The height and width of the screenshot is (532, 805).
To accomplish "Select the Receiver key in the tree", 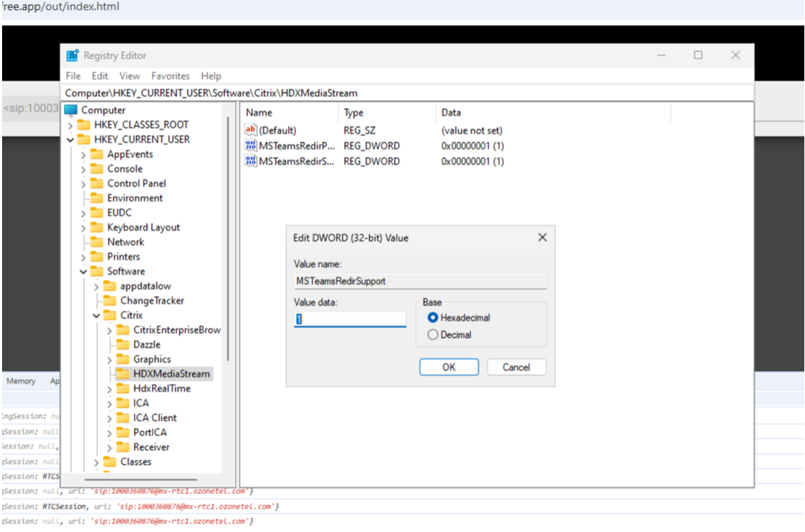I will (151, 447).
